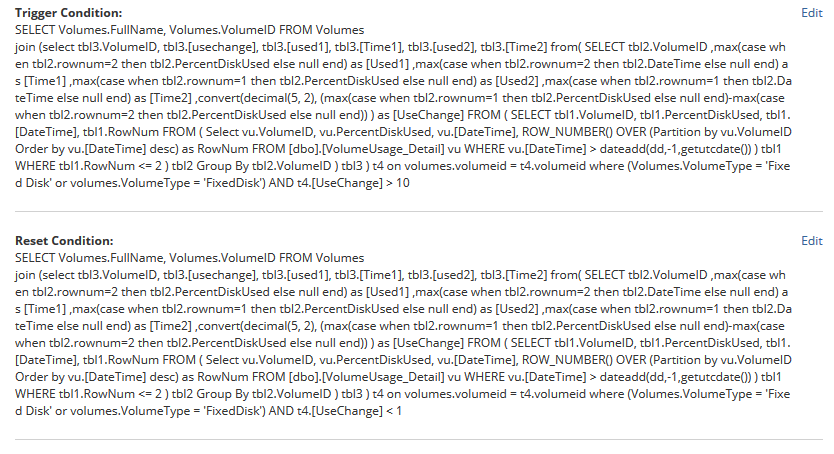Click '[VolumeUsage_Detail]' in the reset query

coord(383,377)
